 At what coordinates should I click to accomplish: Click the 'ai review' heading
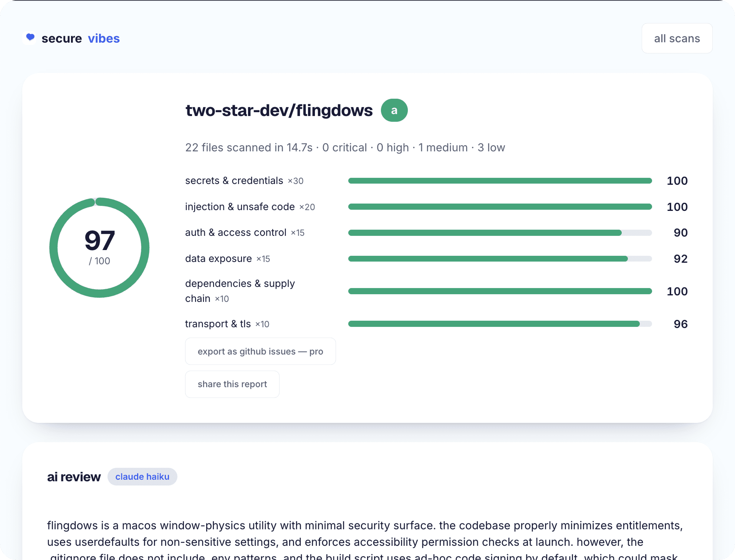pyautogui.click(x=74, y=477)
